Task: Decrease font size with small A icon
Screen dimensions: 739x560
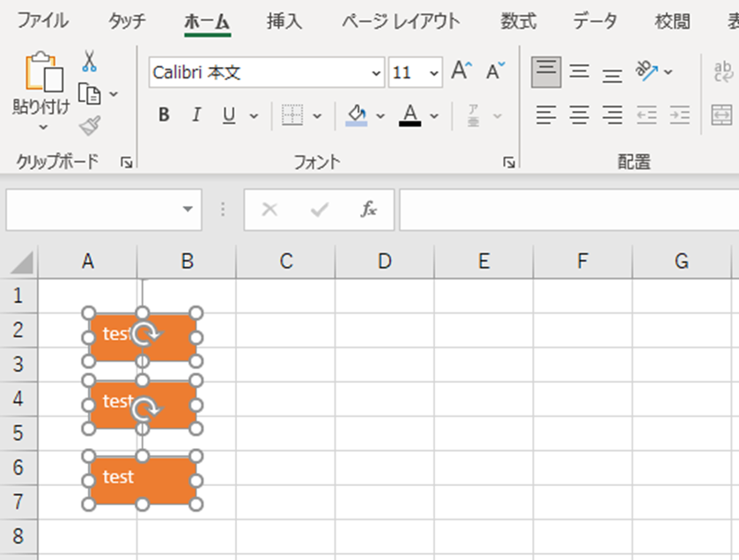Action: click(495, 71)
